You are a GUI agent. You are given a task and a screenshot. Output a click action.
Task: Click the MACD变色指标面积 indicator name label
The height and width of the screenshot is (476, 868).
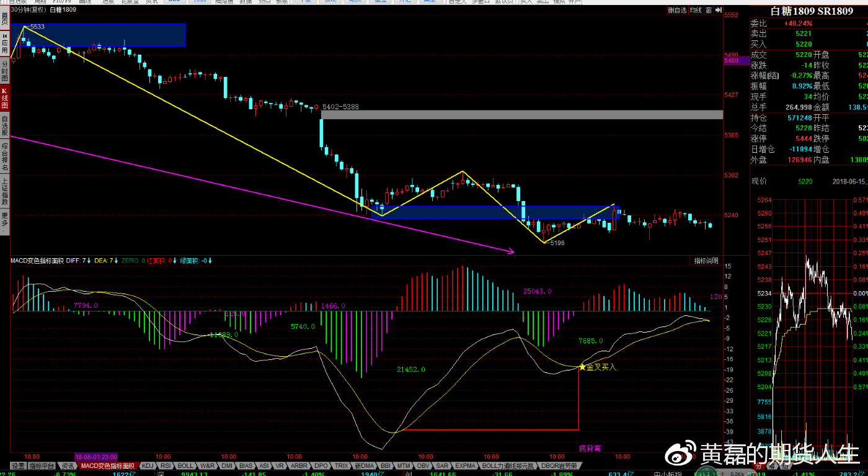coord(37,261)
